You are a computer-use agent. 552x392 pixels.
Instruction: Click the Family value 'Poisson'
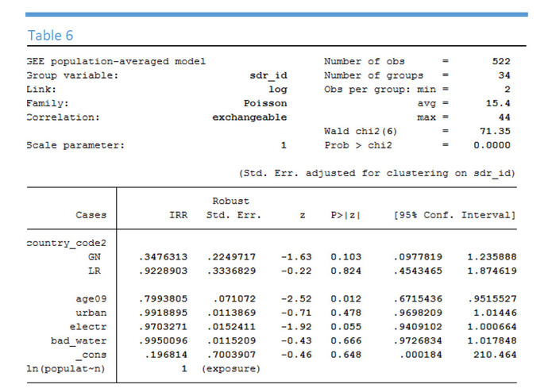tap(265, 103)
